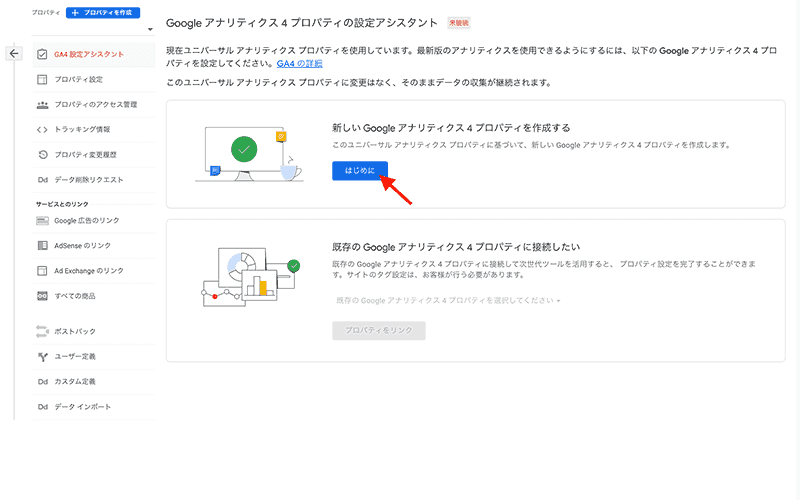Click the blue はじめに button
The height and width of the screenshot is (500, 800).
(360, 171)
